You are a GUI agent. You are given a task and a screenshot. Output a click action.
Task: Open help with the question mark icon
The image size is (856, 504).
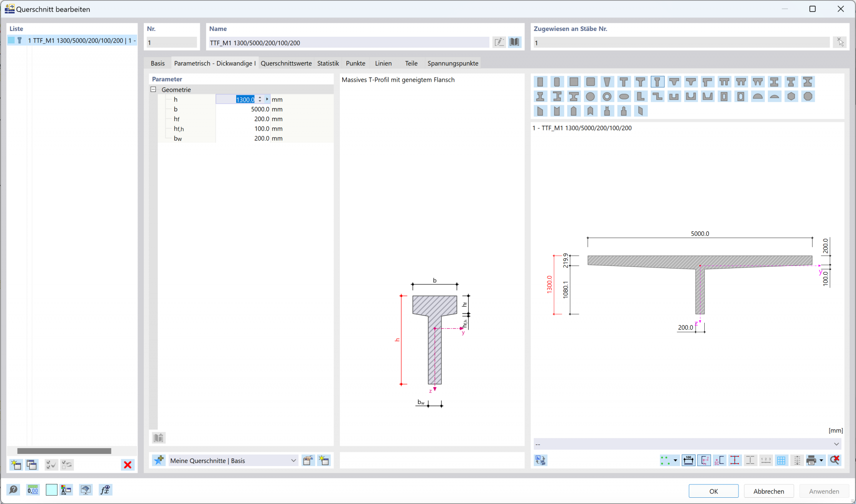[x=13, y=490]
